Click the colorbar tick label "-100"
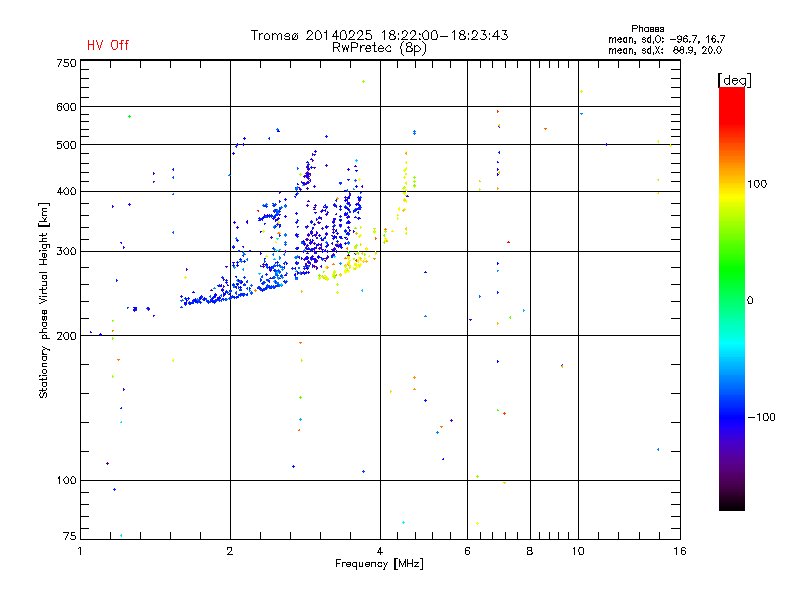 pyautogui.click(x=761, y=417)
